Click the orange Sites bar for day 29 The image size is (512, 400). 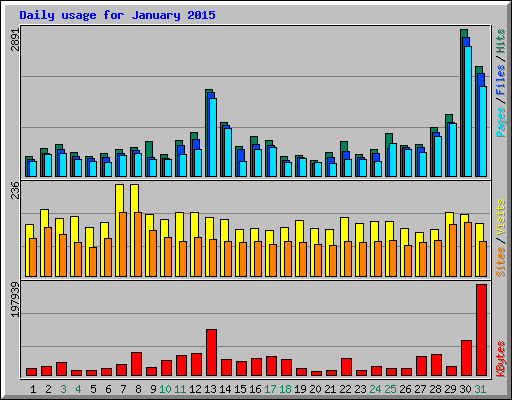tap(453, 250)
